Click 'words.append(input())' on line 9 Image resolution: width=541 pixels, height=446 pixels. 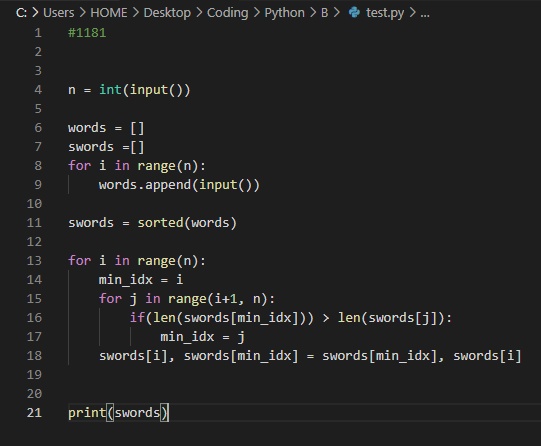point(179,185)
